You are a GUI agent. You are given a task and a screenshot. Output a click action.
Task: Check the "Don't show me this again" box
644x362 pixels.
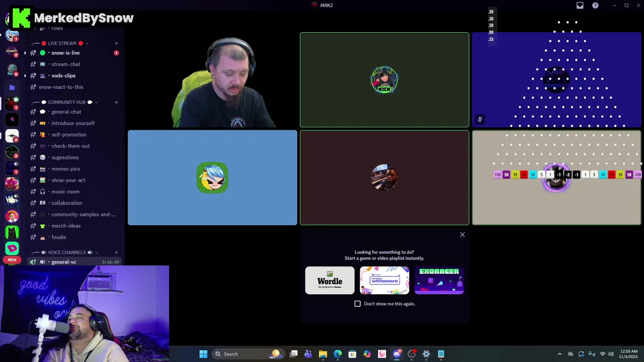358,304
